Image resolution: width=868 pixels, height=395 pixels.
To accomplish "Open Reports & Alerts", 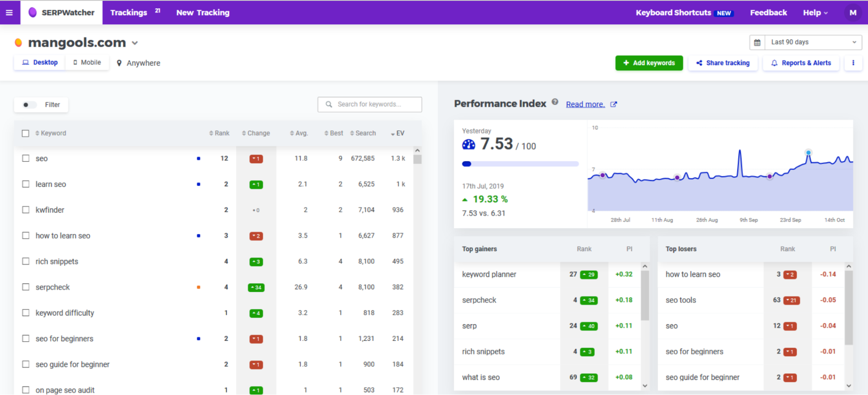I will (x=801, y=63).
